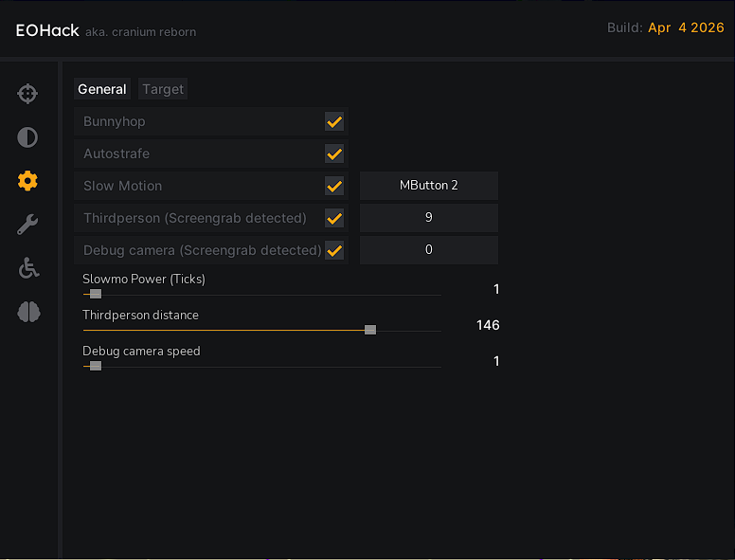Open the half-circle visuals section
The height and width of the screenshot is (560, 735).
pos(27,137)
